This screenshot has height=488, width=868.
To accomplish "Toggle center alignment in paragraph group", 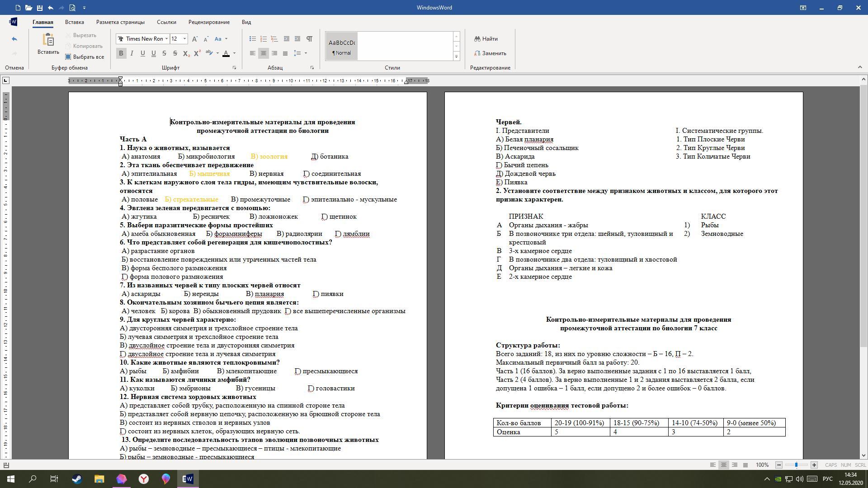I will tap(264, 53).
